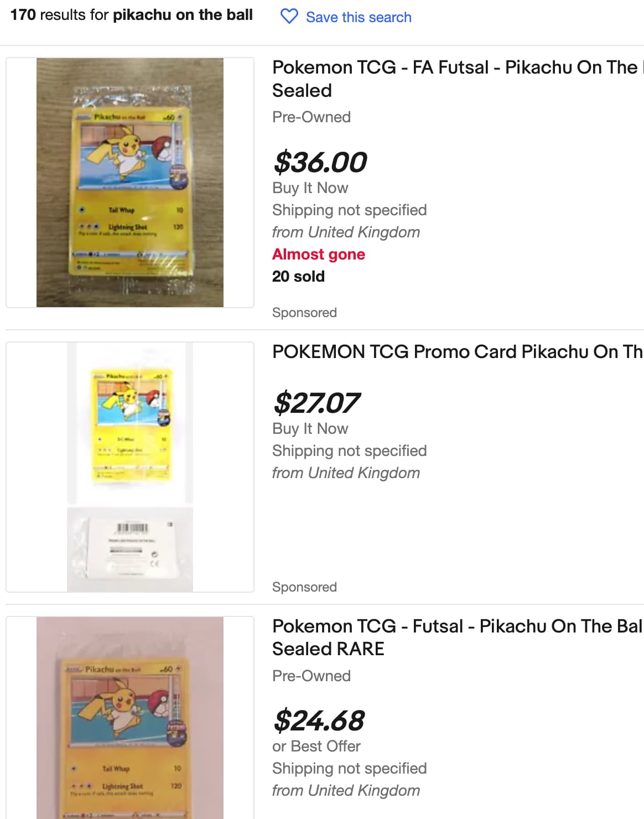
Task: Click the $36.00 price
Action: point(320,162)
